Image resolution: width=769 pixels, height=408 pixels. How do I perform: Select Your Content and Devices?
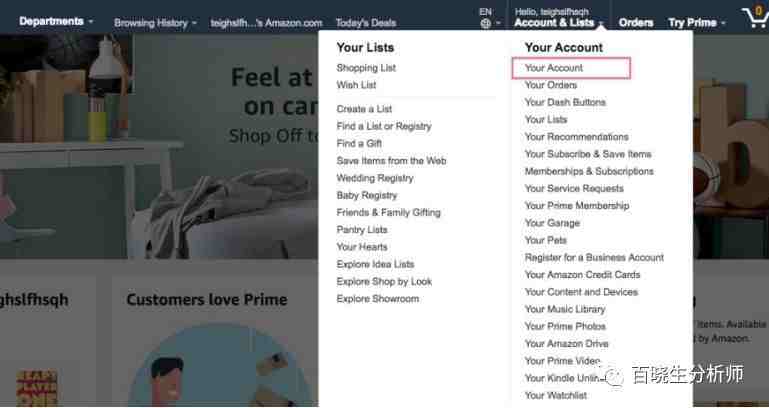click(x=581, y=292)
